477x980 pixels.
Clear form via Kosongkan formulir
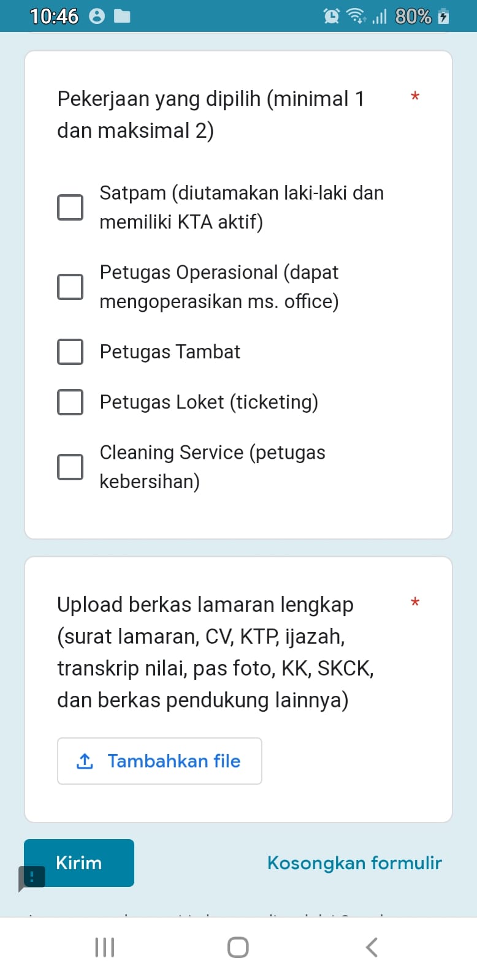(x=354, y=862)
